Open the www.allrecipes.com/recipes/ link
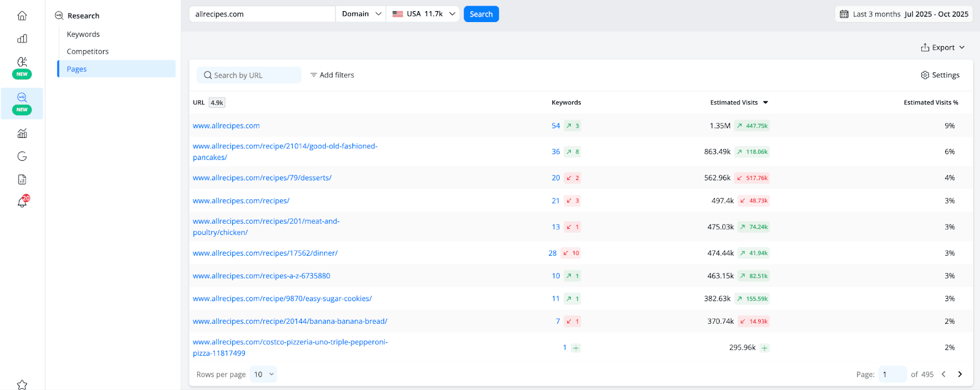Viewport: 980px width, 390px height. tap(241, 201)
